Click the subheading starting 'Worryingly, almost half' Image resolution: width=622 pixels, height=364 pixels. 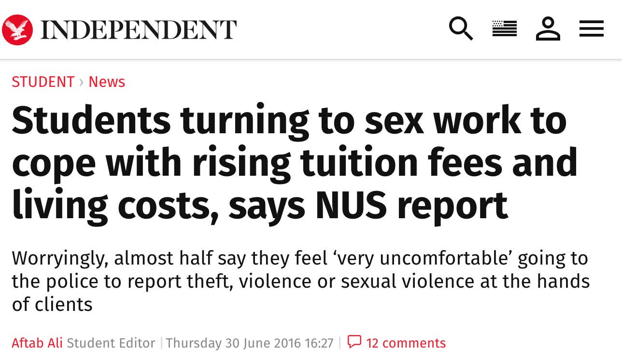coord(300,281)
